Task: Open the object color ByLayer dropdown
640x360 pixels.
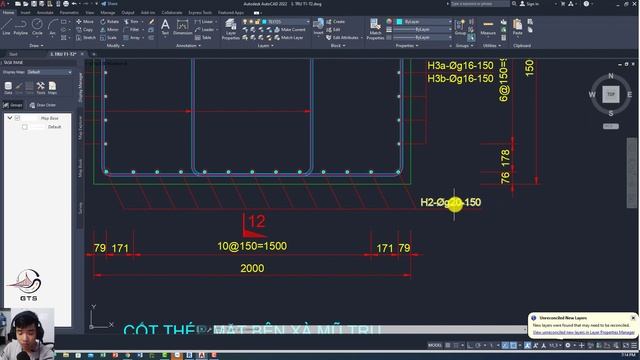Action: (424, 22)
